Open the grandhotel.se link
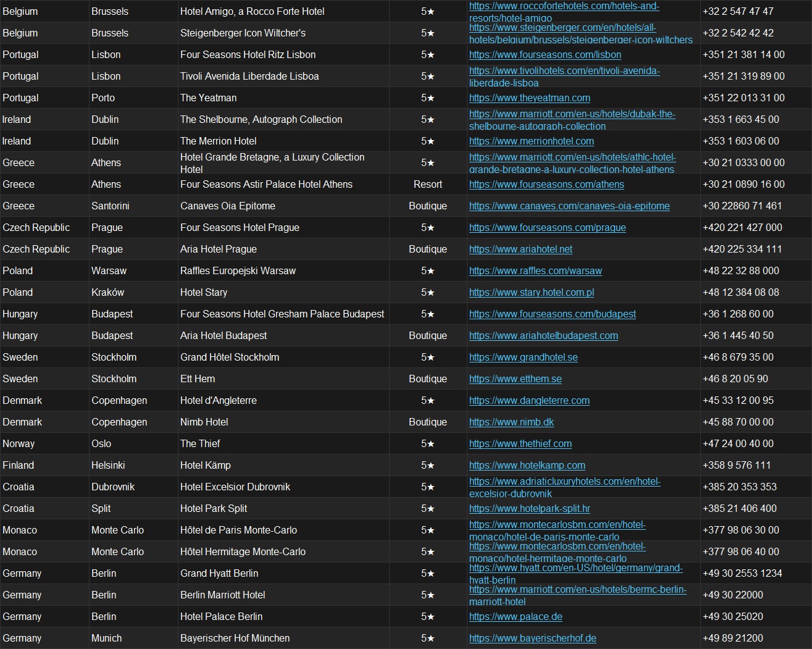The width and height of the screenshot is (812, 649). (524, 357)
